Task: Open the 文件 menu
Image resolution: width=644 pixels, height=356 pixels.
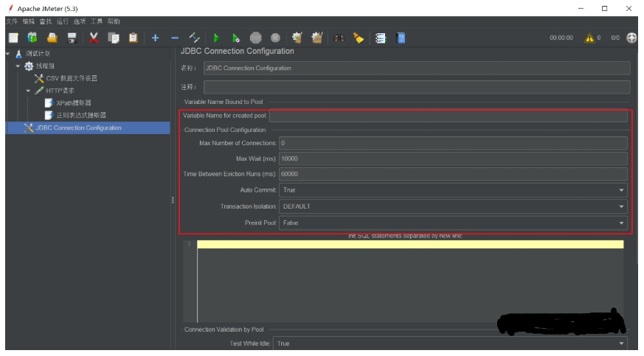Action: pyautogui.click(x=12, y=21)
